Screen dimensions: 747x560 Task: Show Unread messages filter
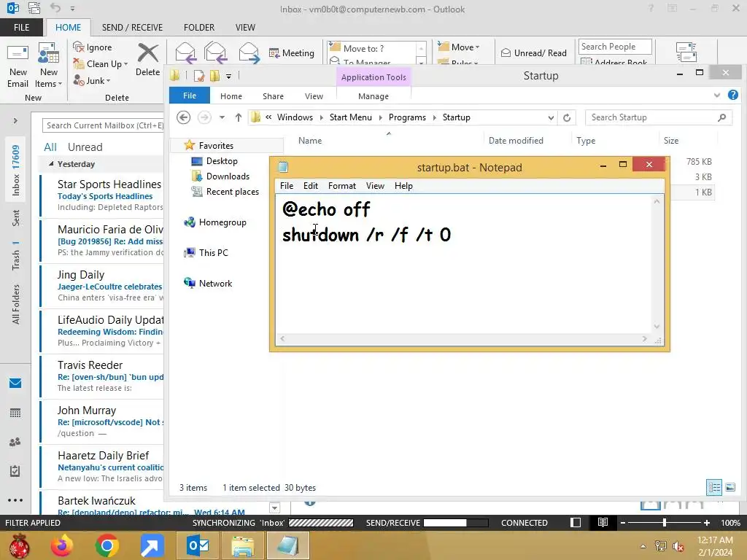coord(85,147)
